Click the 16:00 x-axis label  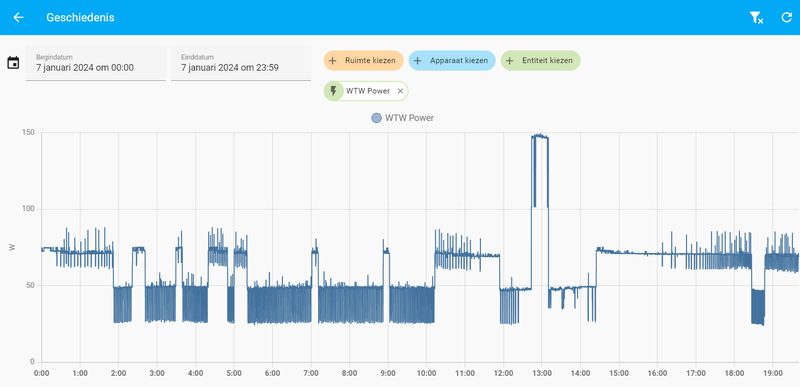point(657,373)
